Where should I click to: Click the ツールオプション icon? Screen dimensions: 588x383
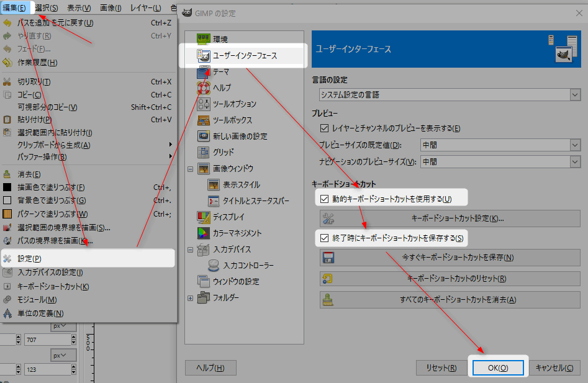point(203,104)
